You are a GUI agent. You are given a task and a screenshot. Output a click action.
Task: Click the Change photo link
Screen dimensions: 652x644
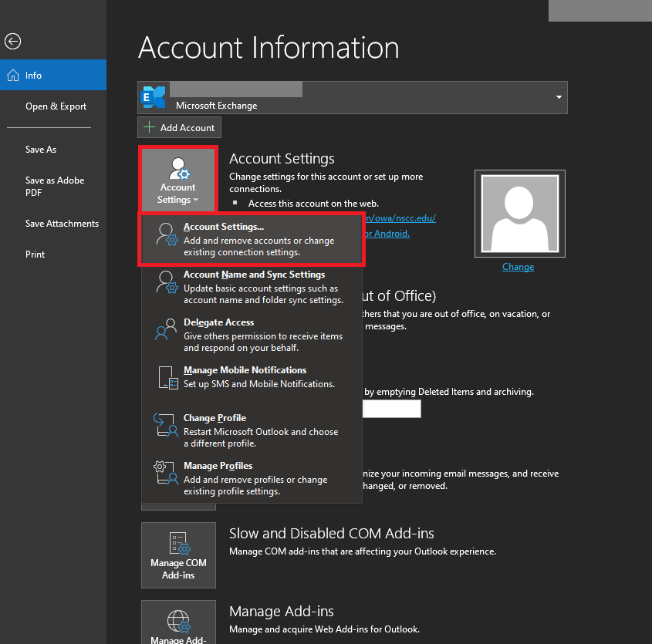[x=518, y=267]
